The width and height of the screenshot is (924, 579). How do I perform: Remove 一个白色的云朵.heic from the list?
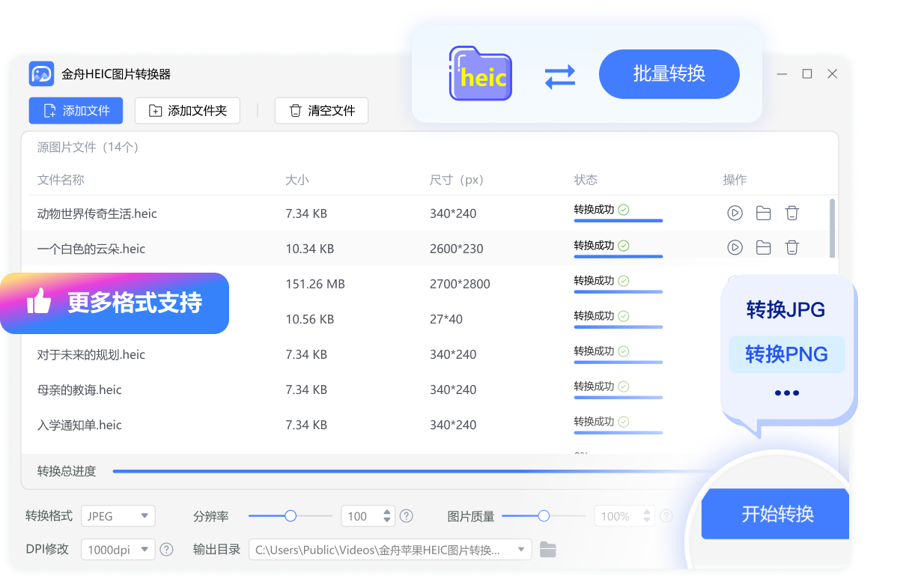791,248
